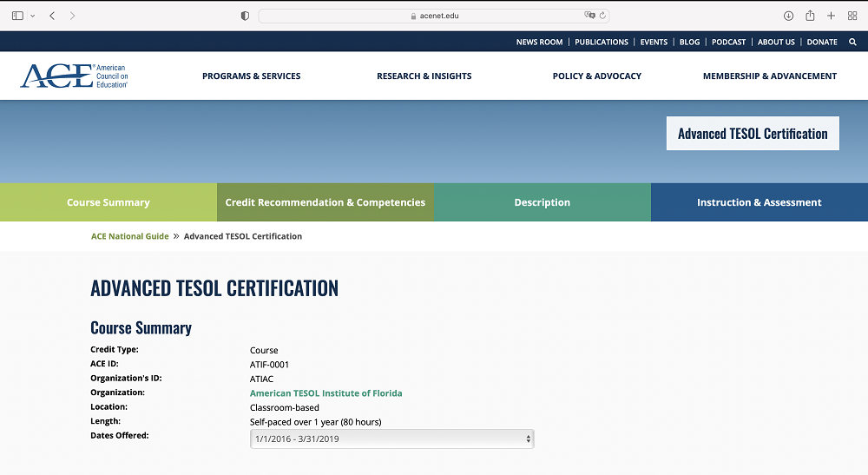The width and height of the screenshot is (868, 475).
Task: Expand the sidebar chevron dropdown menu
Action: pyautogui.click(x=33, y=16)
